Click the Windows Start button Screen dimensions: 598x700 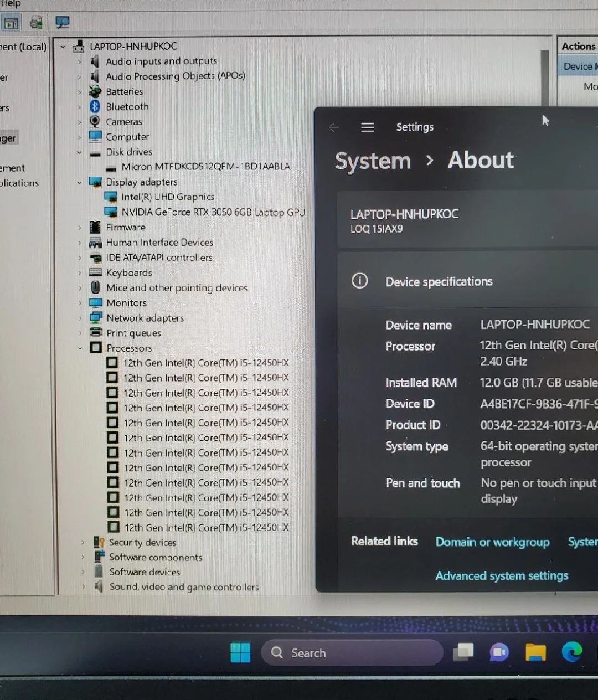tap(240, 652)
